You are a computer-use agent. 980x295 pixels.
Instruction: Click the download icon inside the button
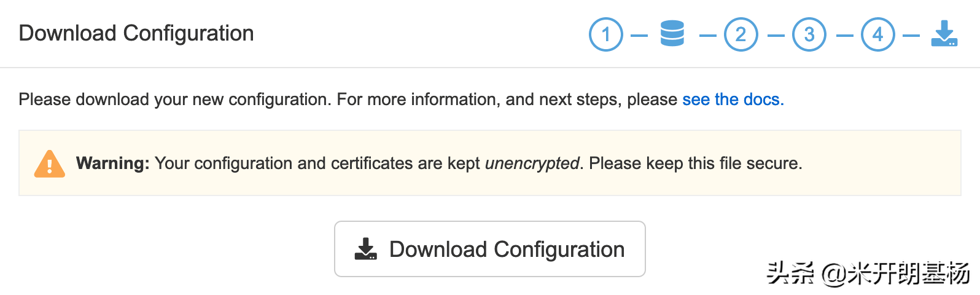click(x=366, y=249)
